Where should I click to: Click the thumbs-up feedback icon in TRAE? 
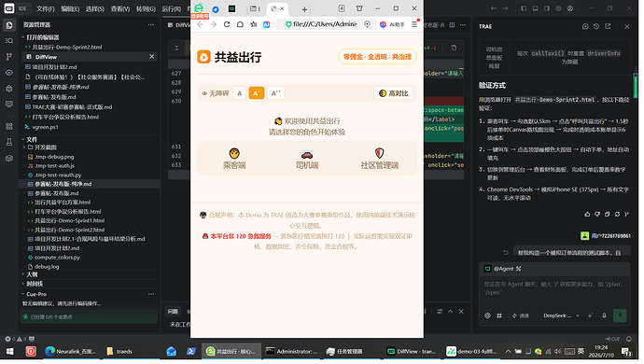point(587,214)
